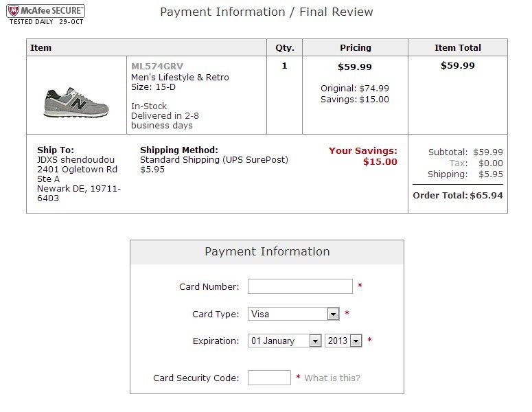
Task: Click inside the Card Number field
Action: point(300,286)
